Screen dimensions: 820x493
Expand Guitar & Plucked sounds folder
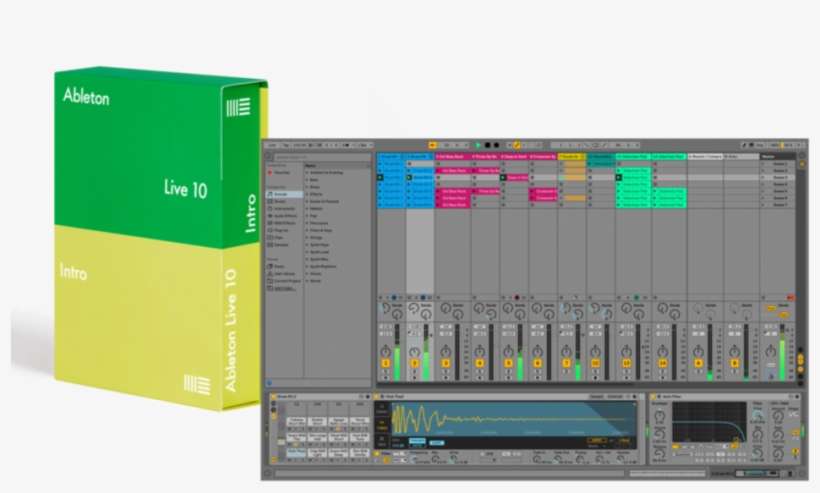point(308,201)
